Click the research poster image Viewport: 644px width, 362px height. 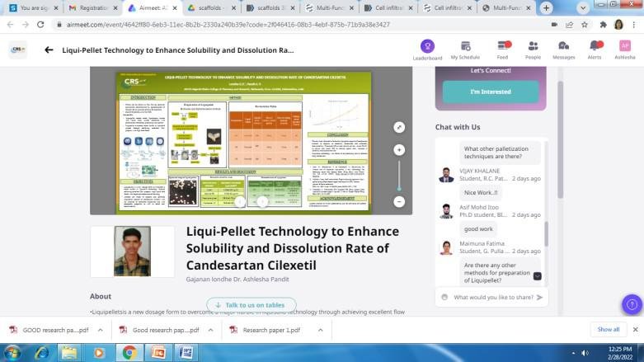(243, 142)
